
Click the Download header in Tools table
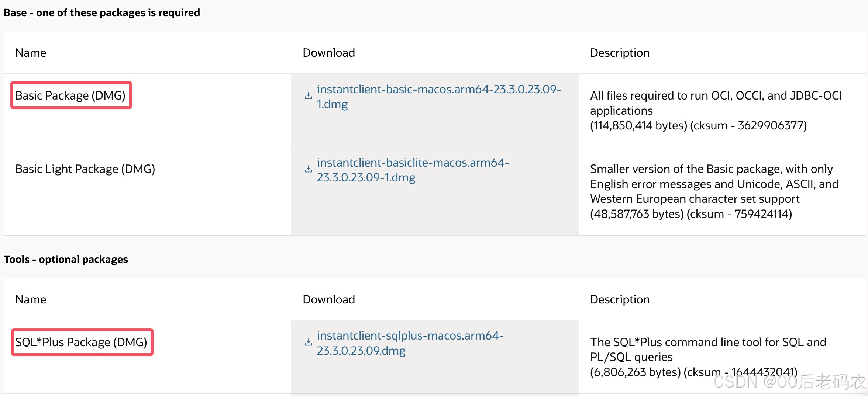pos(328,299)
